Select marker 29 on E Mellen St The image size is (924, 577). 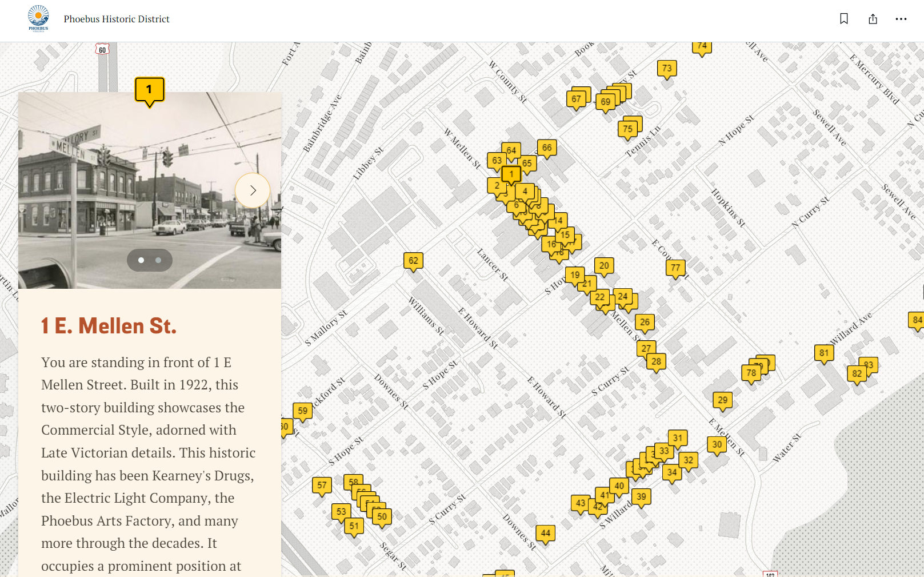pos(723,400)
